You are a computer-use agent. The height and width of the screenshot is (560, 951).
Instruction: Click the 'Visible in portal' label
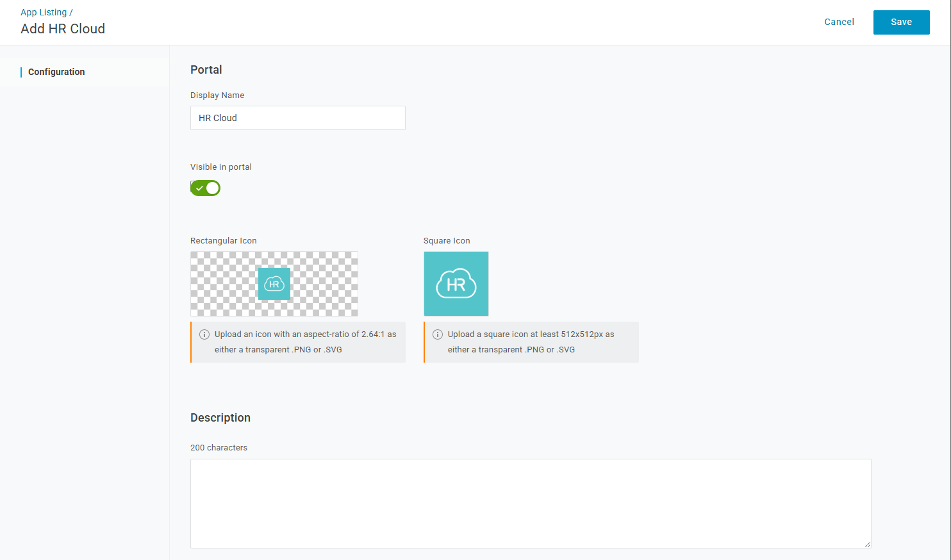tap(221, 167)
